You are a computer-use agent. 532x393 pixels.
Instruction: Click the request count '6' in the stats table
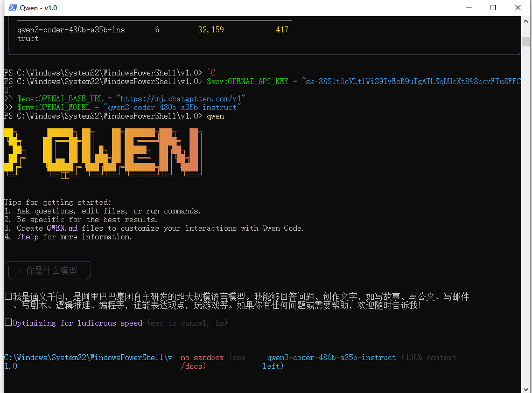coord(157,30)
